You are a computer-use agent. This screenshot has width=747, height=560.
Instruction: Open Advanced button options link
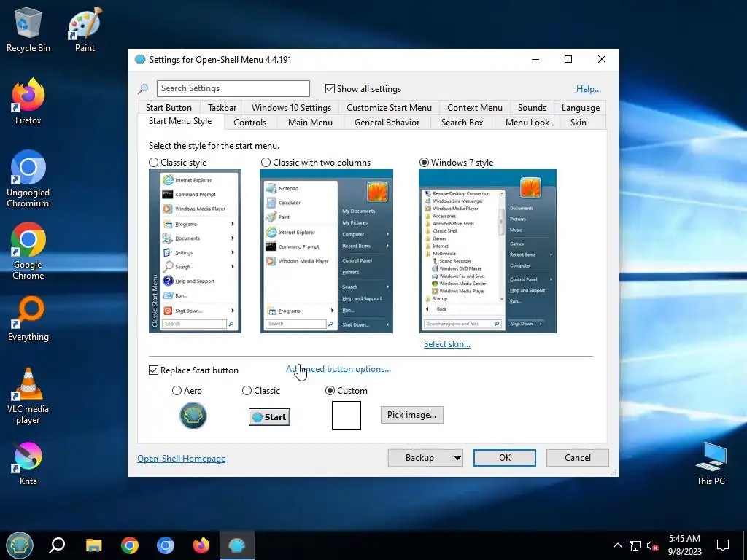[x=338, y=368]
